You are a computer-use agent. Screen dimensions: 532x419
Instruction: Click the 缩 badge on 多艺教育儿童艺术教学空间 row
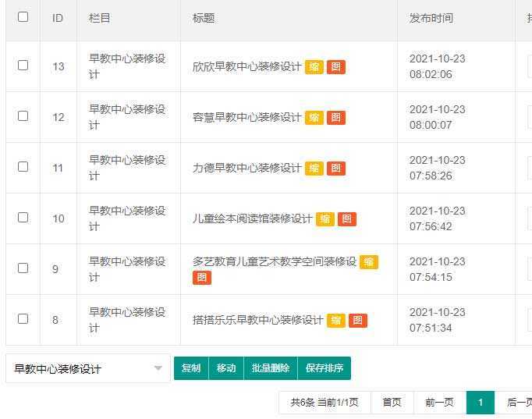(x=369, y=262)
